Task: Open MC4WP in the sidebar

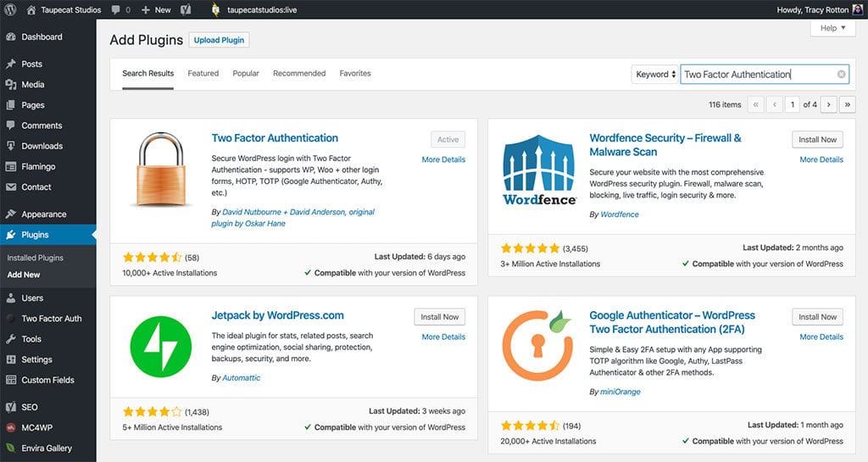Action: tap(48, 428)
